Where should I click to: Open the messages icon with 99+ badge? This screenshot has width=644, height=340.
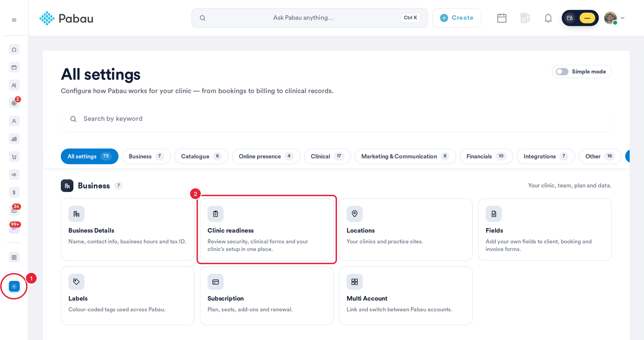pyautogui.click(x=14, y=228)
